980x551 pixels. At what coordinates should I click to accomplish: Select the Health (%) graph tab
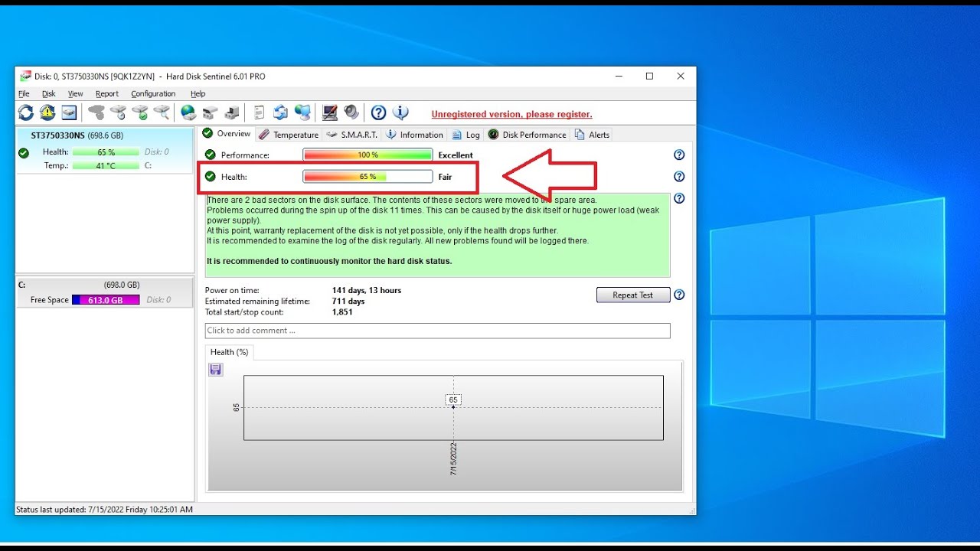pos(230,352)
